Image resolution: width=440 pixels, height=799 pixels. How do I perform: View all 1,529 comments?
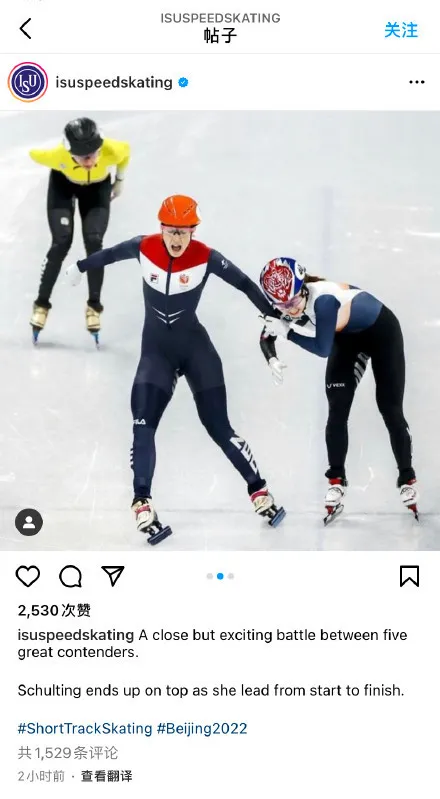coord(68,753)
